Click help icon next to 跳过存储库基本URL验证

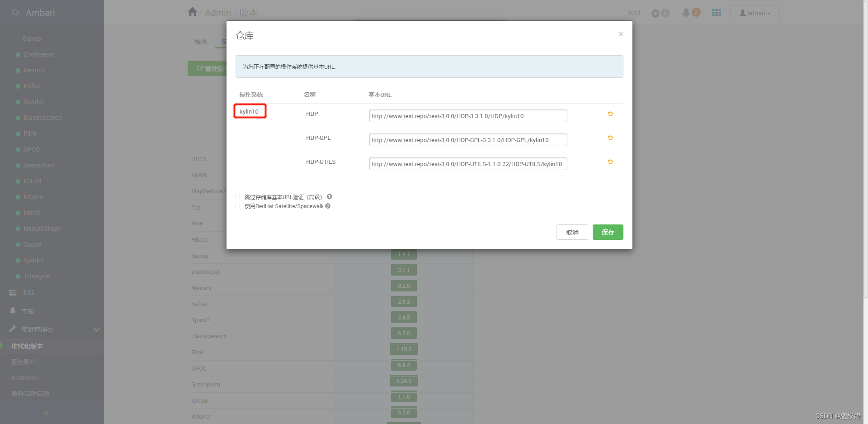(x=329, y=196)
